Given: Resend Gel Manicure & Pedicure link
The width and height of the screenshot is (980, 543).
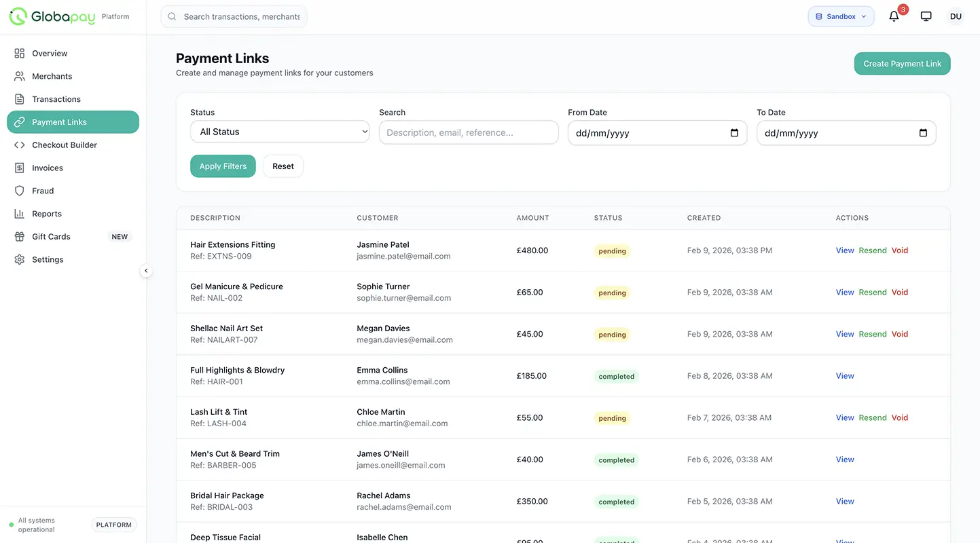Looking at the screenshot, I should click(x=873, y=293).
